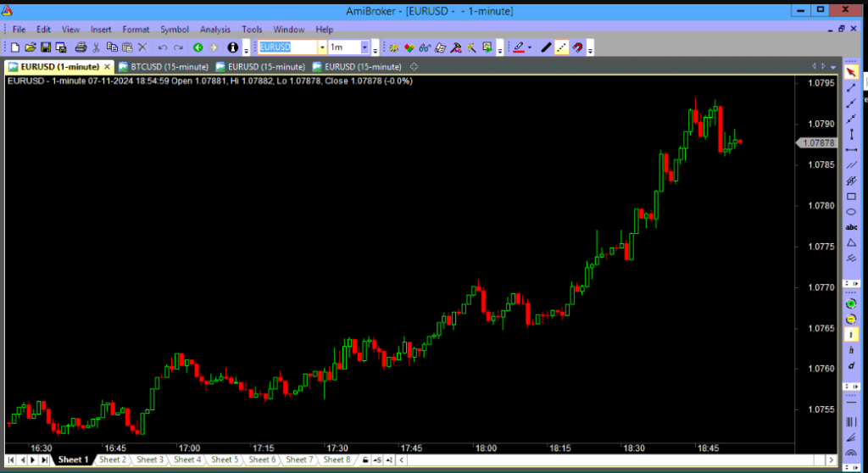868x473 pixels.
Task: Print the chart with printer icon
Action: point(81,47)
